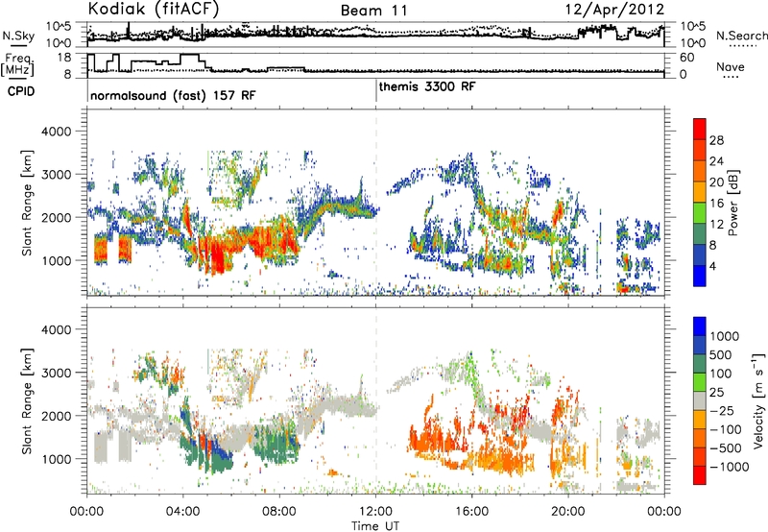Image resolution: width=768 pixels, height=532 pixels.
Task: Click the CPID row label
Action: click(x=21, y=91)
